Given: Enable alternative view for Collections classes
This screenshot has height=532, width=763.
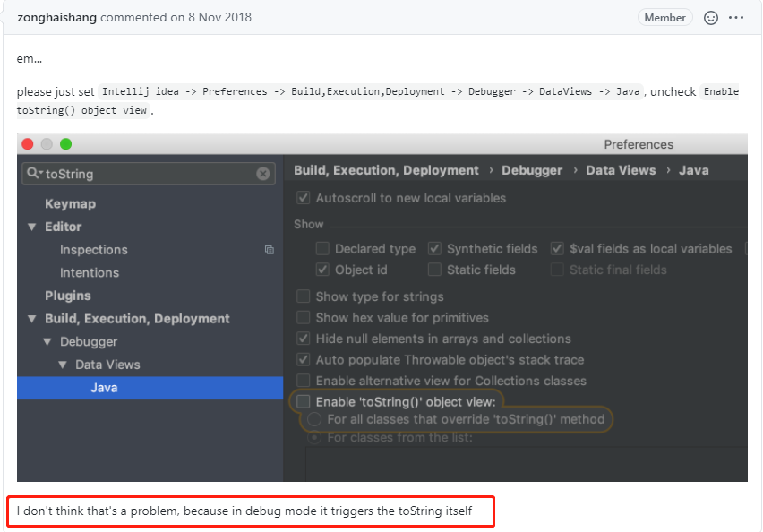Looking at the screenshot, I should 304,381.
